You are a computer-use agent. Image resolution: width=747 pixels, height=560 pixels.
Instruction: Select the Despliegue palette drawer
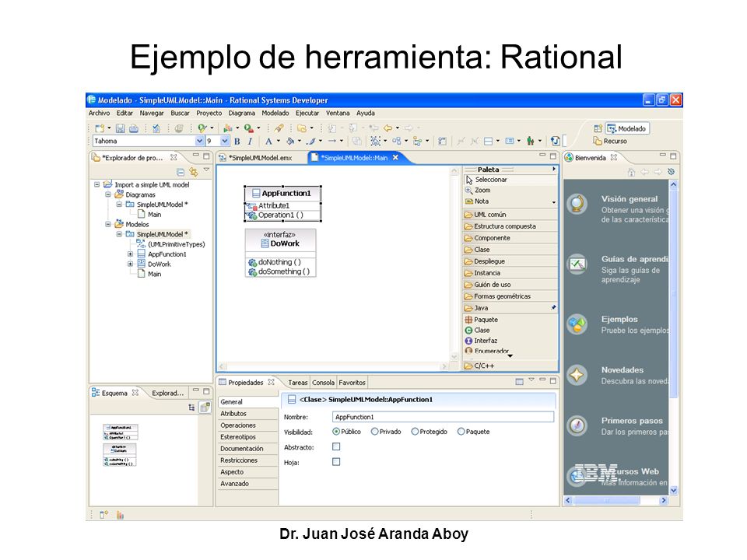pyautogui.click(x=510, y=261)
